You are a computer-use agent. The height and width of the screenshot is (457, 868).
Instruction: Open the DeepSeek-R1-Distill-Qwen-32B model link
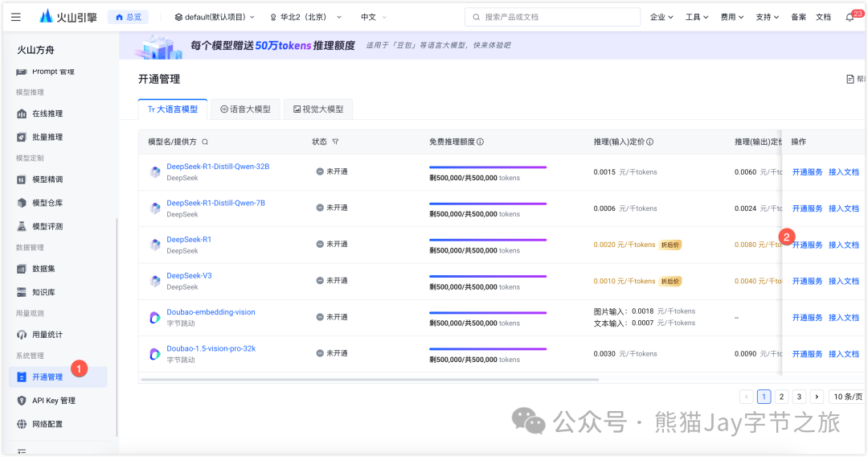coord(218,167)
